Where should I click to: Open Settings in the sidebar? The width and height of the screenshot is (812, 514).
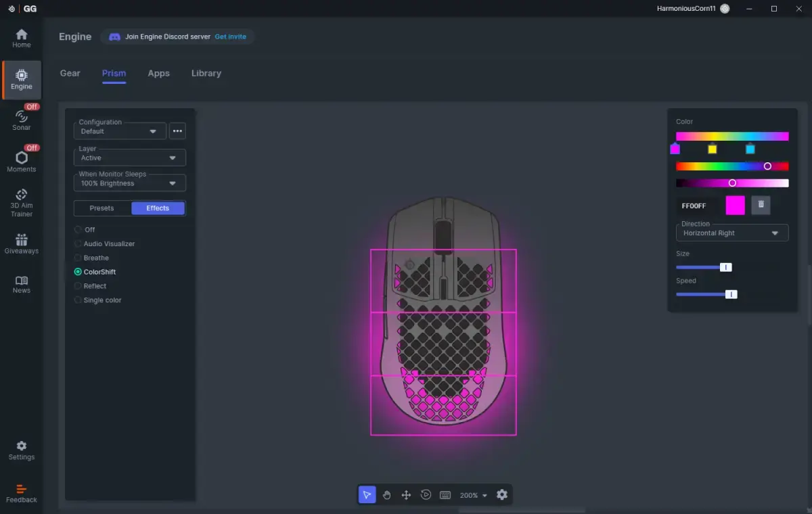click(x=21, y=450)
